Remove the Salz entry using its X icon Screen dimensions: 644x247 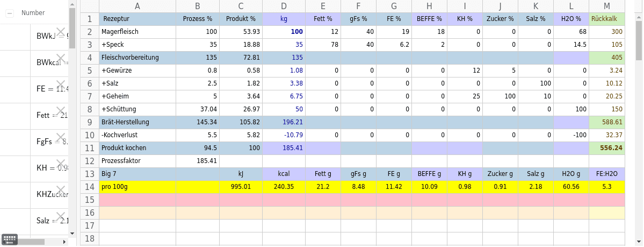pos(61,216)
